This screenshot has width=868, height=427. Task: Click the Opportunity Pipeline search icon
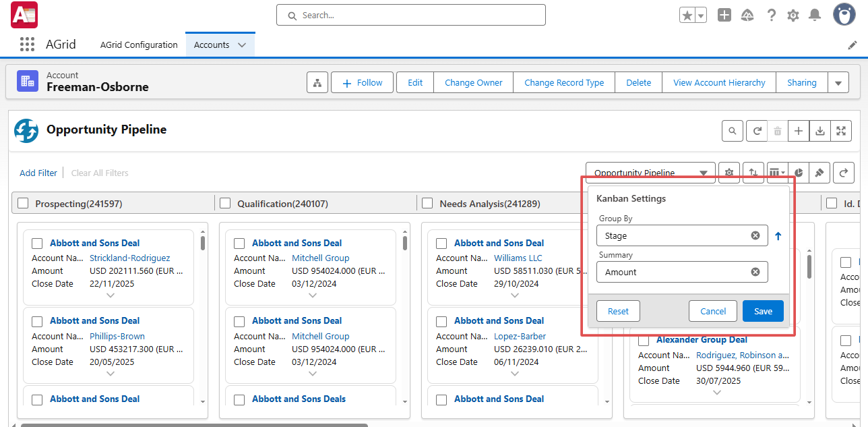[733, 131]
